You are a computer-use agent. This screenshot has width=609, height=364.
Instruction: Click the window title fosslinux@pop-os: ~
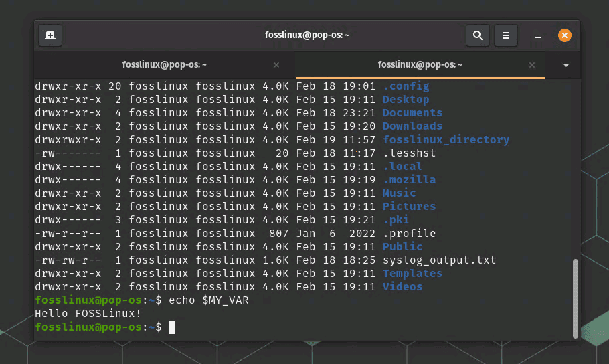tap(307, 35)
